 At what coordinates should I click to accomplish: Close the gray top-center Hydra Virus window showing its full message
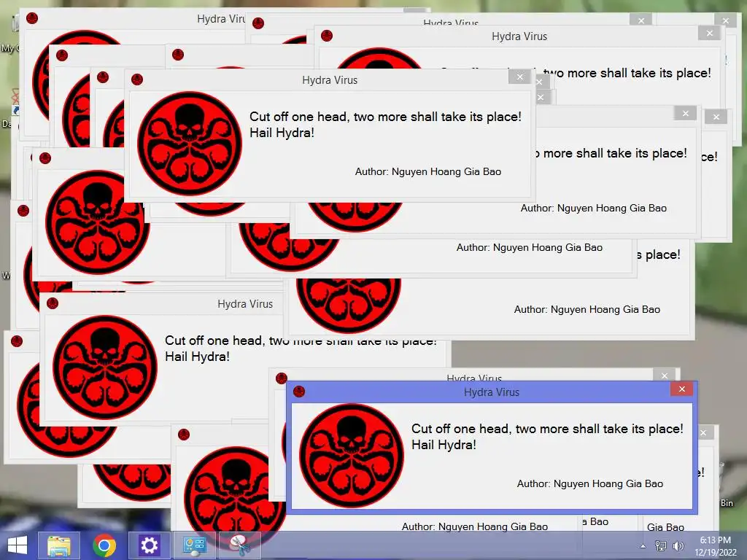(519, 77)
